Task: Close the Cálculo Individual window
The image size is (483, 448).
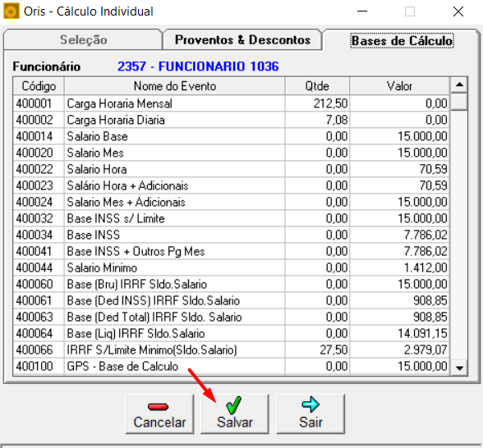Action: click(x=458, y=11)
